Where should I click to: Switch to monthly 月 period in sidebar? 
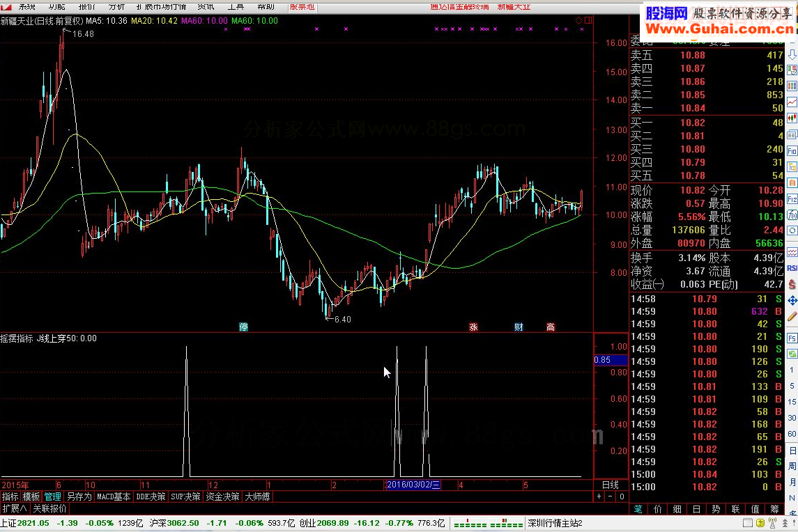pos(792,482)
